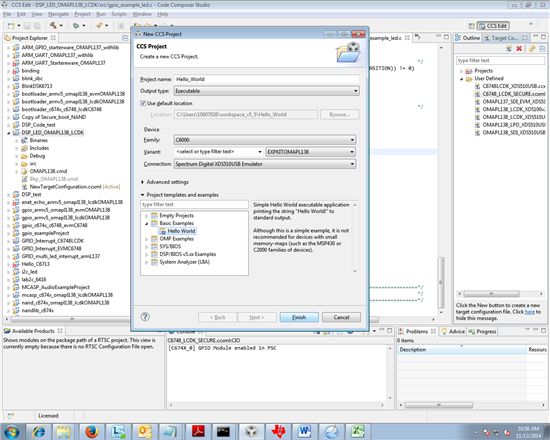Open Outlook from taskbar
Screen dimensions: 550x440
click(145, 432)
